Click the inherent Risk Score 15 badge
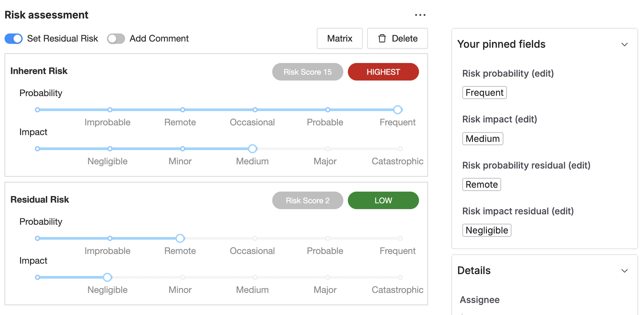Image resolution: width=644 pixels, height=315 pixels. click(307, 72)
